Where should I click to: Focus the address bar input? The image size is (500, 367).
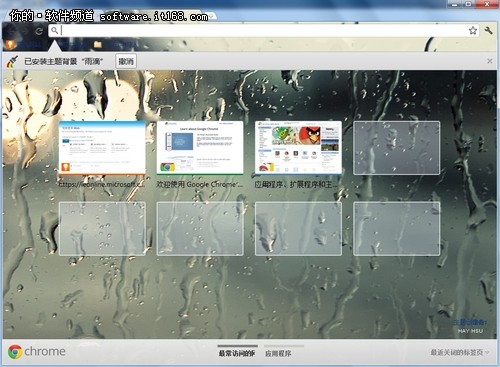(x=263, y=31)
